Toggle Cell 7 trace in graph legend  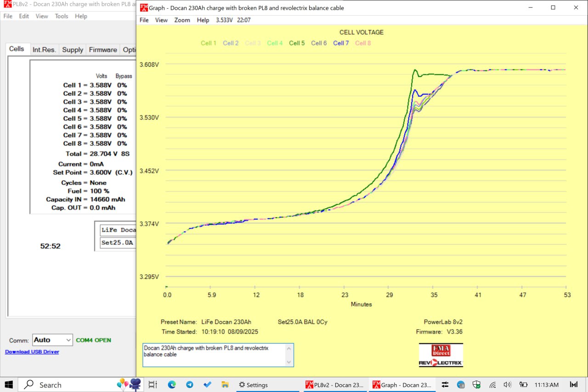341,43
